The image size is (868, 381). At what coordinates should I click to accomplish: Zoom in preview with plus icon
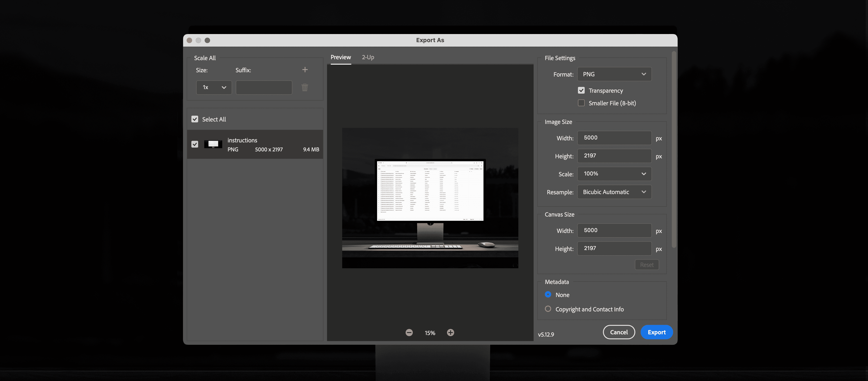click(x=450, y=333)
